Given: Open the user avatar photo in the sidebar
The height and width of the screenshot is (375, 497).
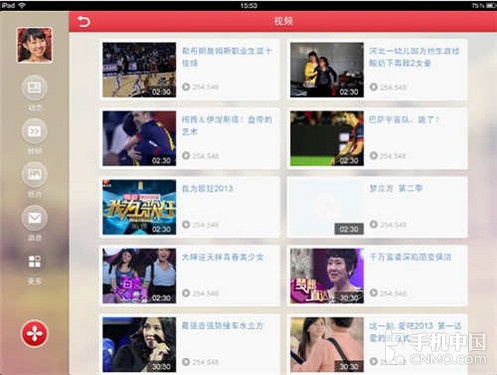Looking at the screenshot, I should [35, 45].
